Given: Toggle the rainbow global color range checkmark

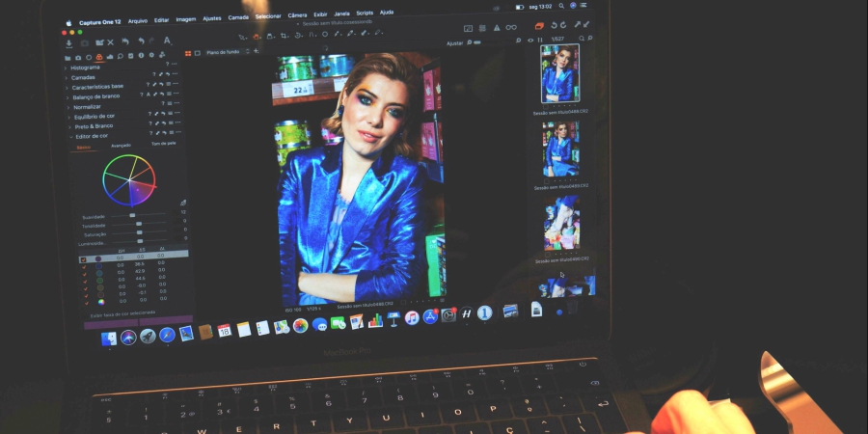Looking at the screenshot, I should [x=86, y=303].
